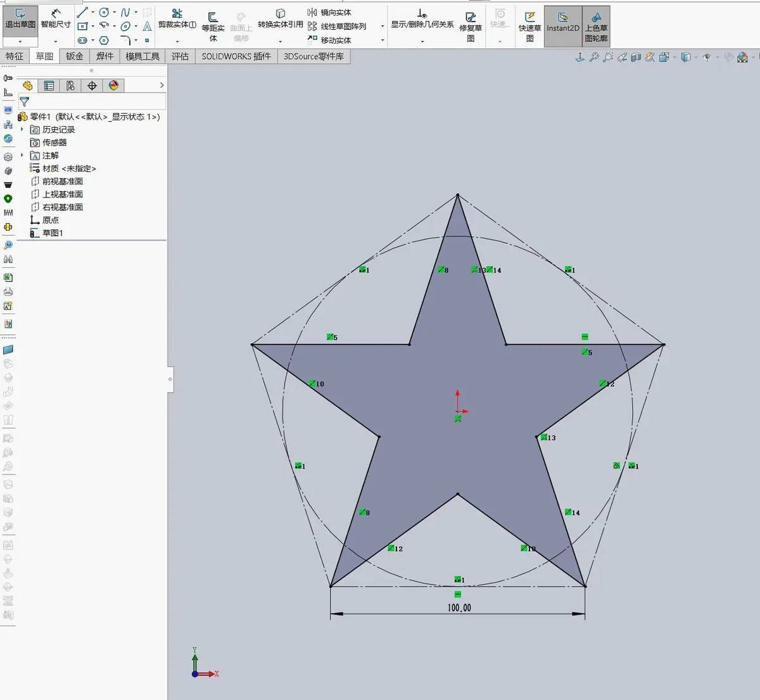This screenshot has width=760, height=700.
Task: Click 显示/删除几何关系 Display/Delete Relations
Action: [422, 20]
